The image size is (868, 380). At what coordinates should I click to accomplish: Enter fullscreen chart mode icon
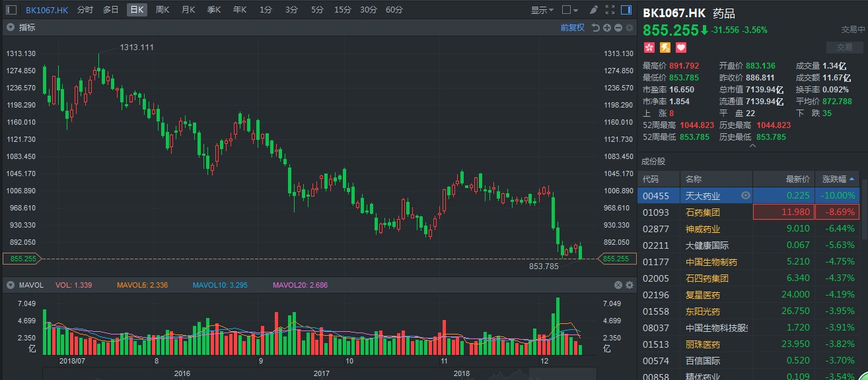(609, 10)
